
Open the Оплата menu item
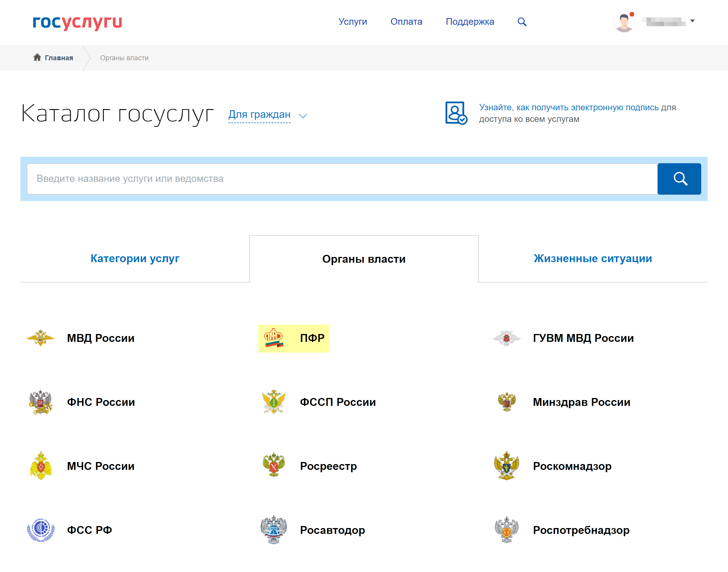[406, 22]
